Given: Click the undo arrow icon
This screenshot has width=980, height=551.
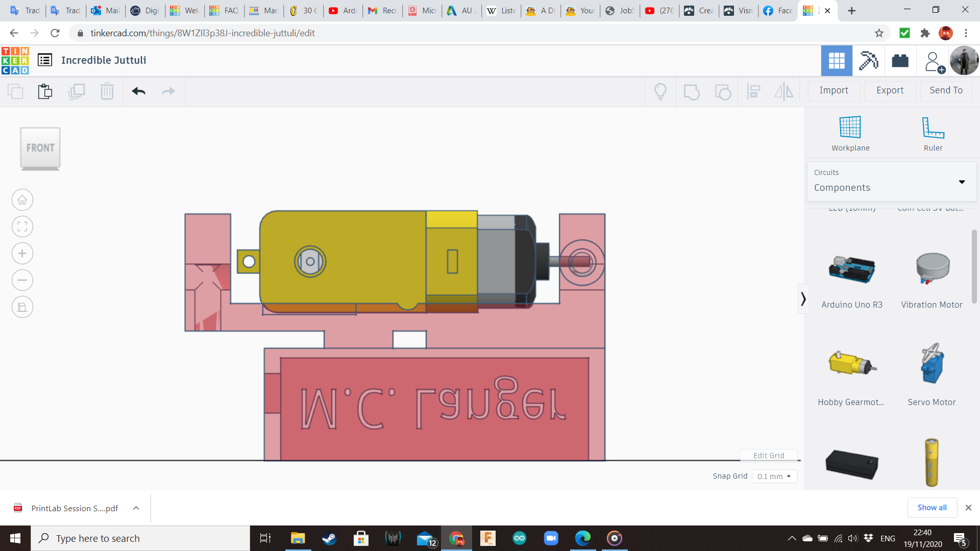Looking at the screenshot, I should coord(138,91).
